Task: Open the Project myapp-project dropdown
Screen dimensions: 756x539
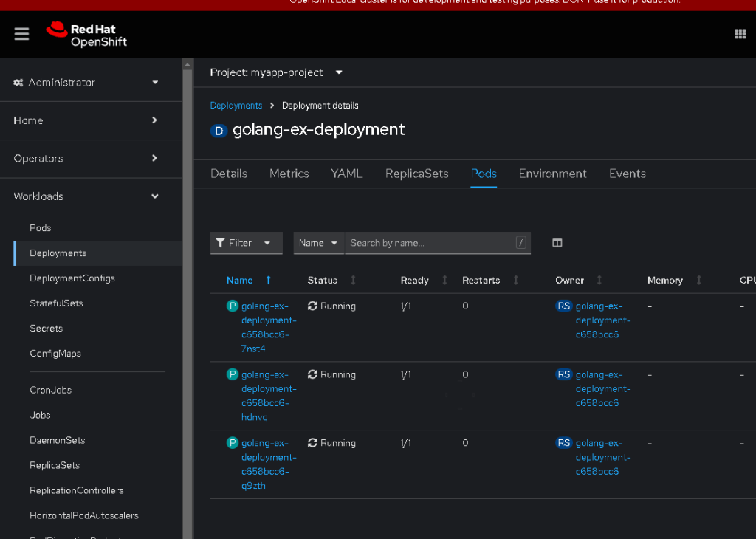Action: pyautogui.click(x=276, y=72)
